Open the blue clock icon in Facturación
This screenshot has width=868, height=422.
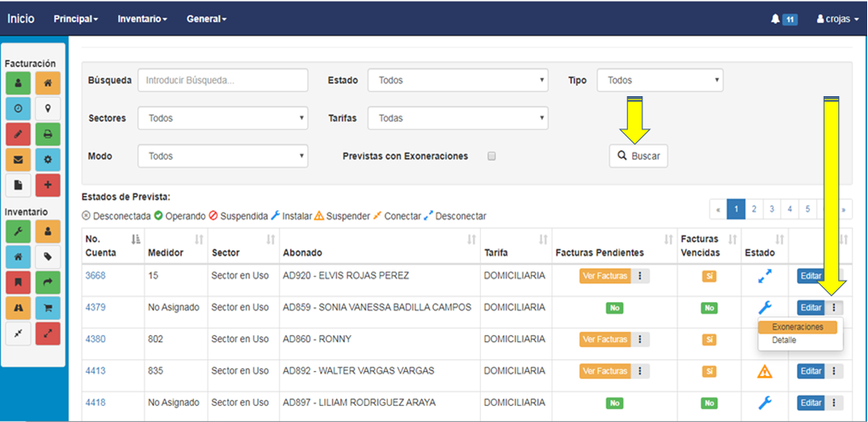(x=18, y=109)
